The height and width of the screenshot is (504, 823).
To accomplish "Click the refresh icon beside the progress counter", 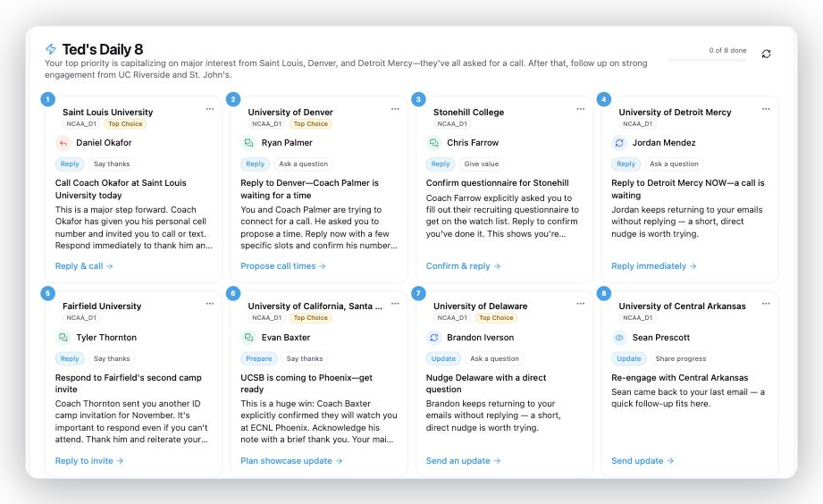I will coord(767,54).
